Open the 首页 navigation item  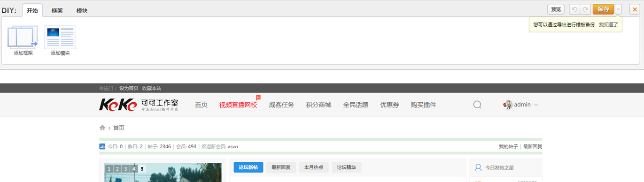tap(201, 105)
